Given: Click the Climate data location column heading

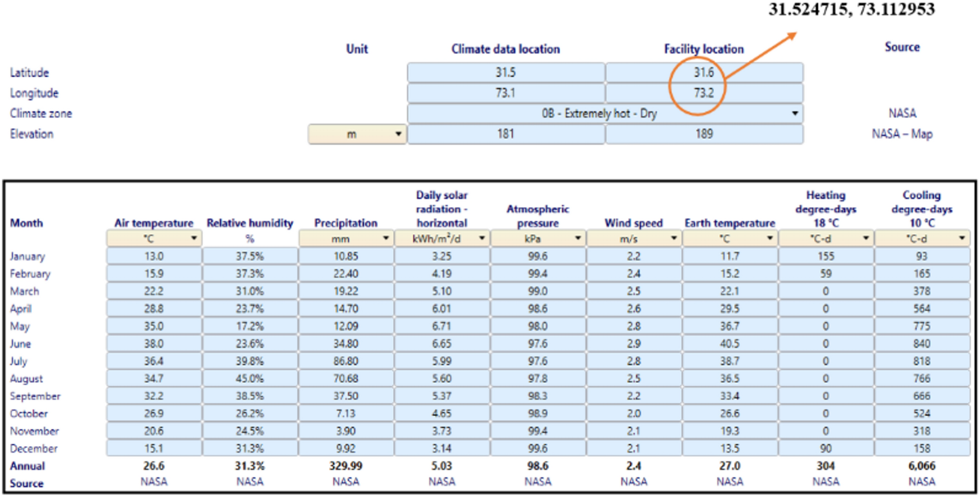Looking at the screenshot, I should pos(505,49).
